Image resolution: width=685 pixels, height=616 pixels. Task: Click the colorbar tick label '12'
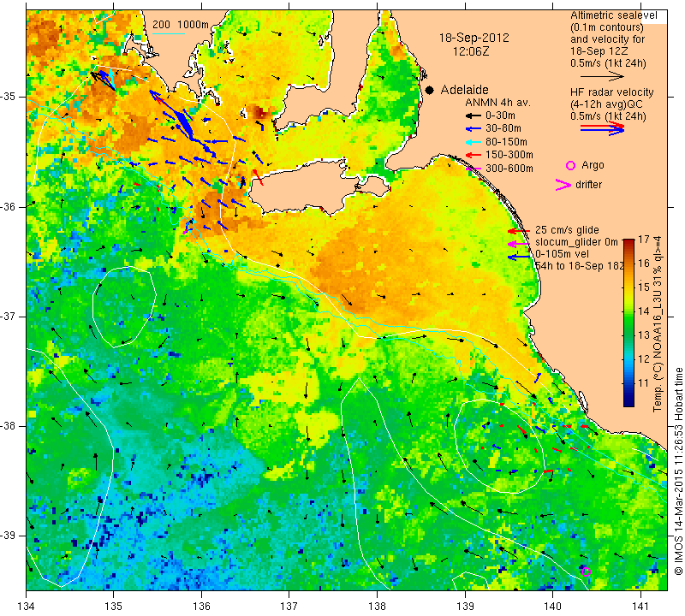pos(644,359)
